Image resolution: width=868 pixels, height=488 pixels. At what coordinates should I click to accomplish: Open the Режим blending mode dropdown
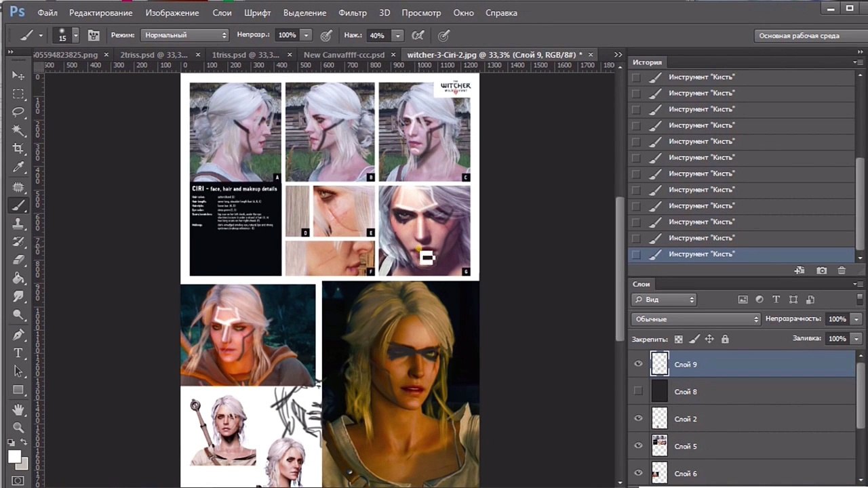pos(185,35)
